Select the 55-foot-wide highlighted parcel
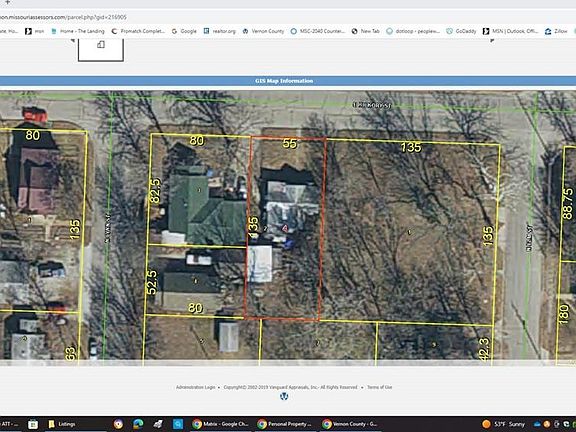 [x=285, y=228]
